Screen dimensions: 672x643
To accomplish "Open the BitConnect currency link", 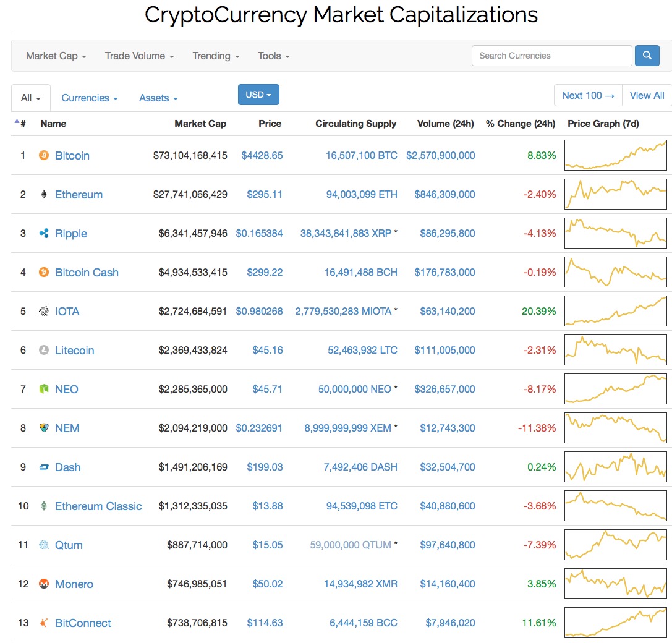I will click(x=83, y=623).
